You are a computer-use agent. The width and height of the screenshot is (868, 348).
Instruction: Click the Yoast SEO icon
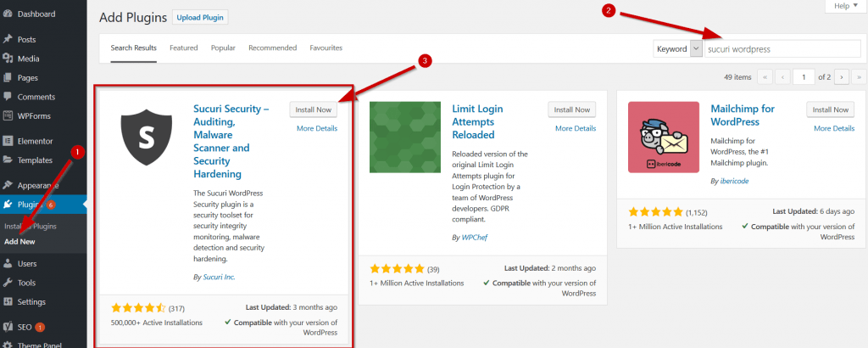[8, 327]
